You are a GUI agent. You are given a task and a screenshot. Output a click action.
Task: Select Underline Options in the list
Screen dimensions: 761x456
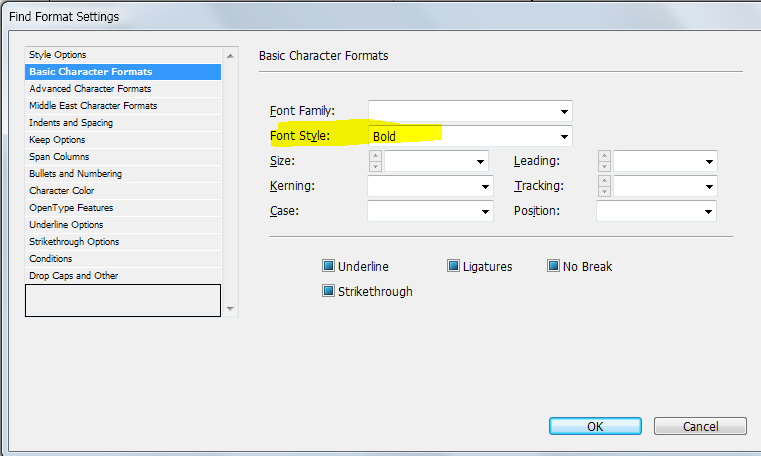[123, 225]
